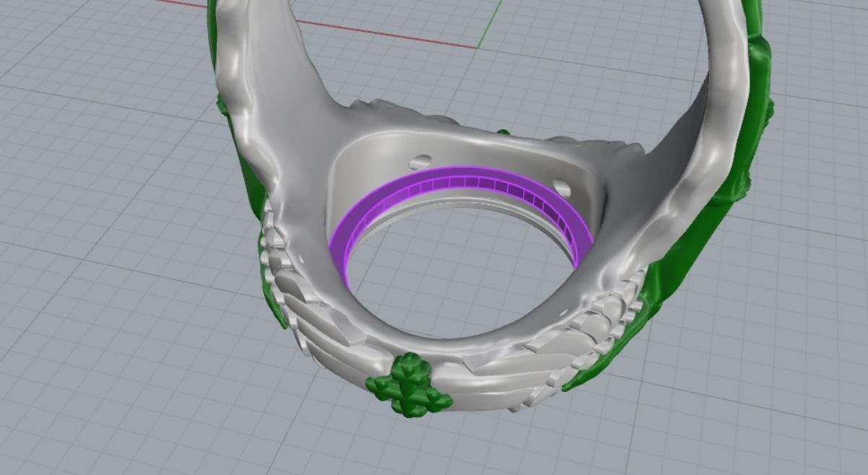This screenshot has height=475, width=868.
Task: Click the green Y-axis line on the grid
Action: (488, 24)
